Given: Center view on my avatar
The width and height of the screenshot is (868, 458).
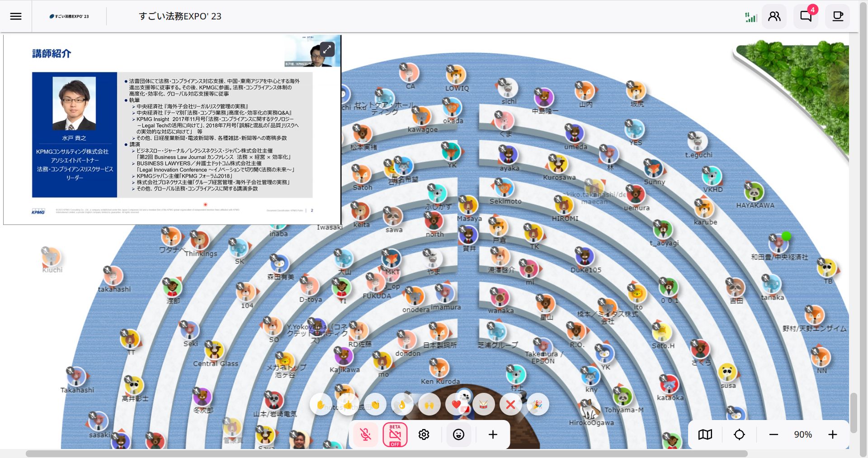Looking at the screenshot, I should [740, 434].
